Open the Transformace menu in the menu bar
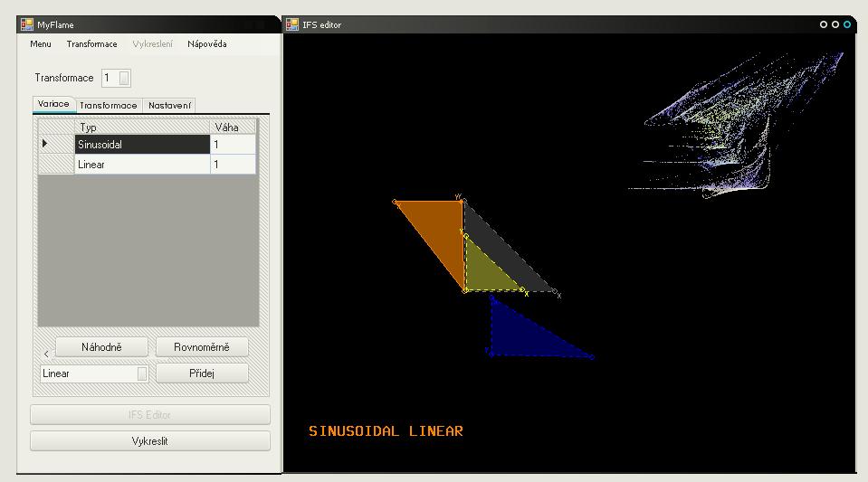Viewport: 868px width, 482px height. [92, 43]
